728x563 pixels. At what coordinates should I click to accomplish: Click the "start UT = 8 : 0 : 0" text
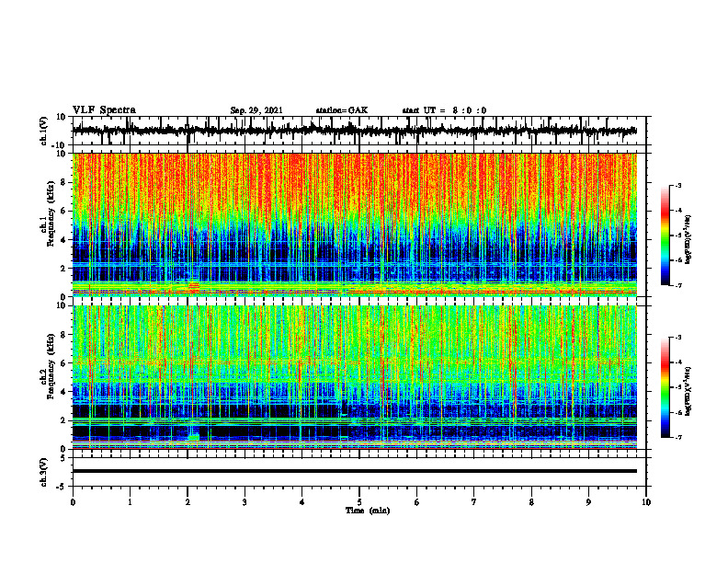(x=444, y=110)
